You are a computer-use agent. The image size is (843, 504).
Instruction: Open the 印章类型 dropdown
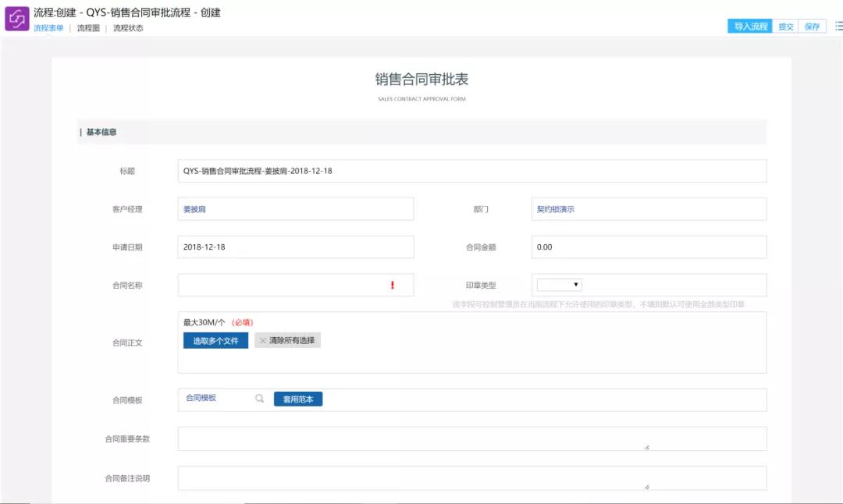coord(559,286)
